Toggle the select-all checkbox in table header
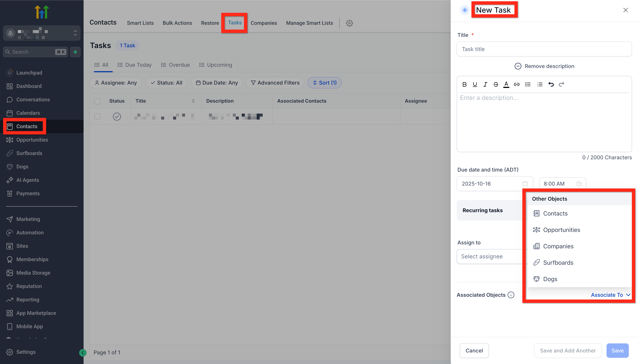638x364 pixels. pyautogui.click(x=97, y=101)
